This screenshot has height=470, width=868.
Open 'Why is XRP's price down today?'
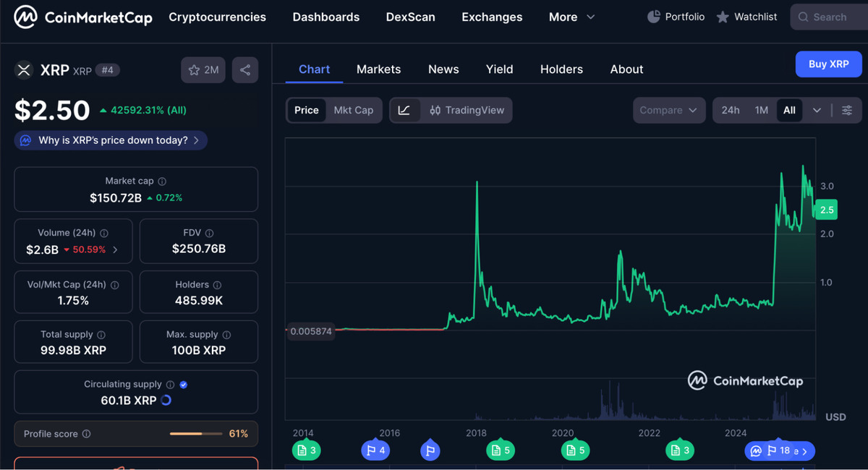[x=111, y=140]
